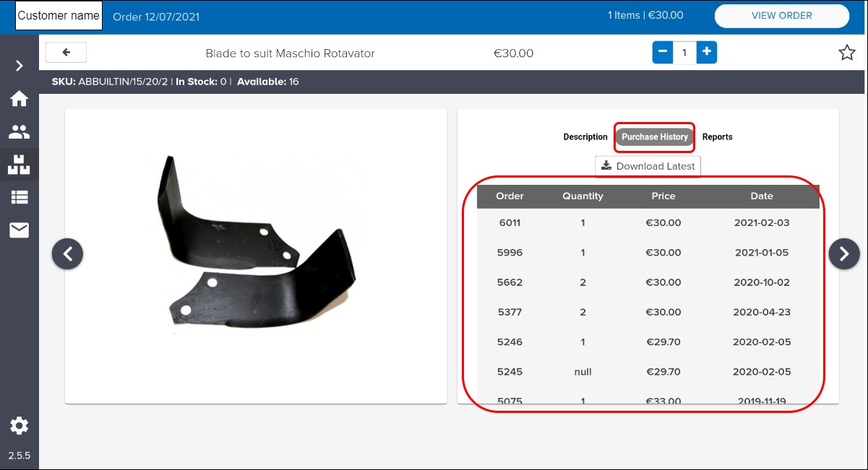Open the settings gear icon
The image size is (868, 470).
click(20, 426)
